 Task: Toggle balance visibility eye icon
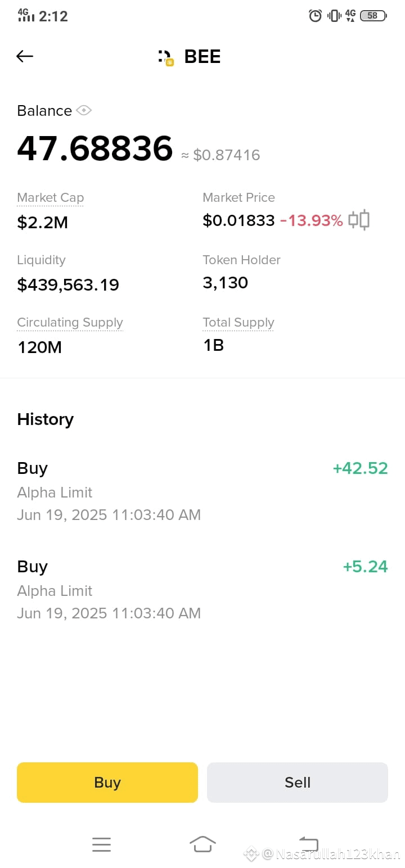[x=84, y=110]
